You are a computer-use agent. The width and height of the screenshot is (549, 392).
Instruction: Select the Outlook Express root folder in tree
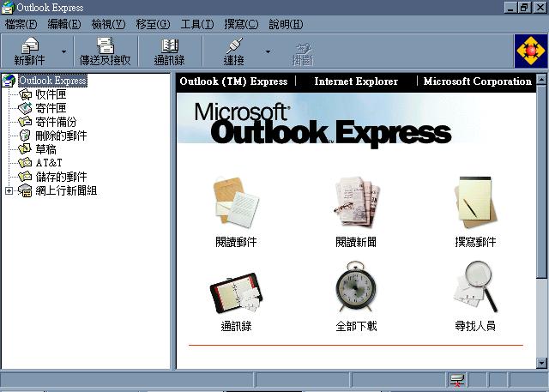pos(52,81)
